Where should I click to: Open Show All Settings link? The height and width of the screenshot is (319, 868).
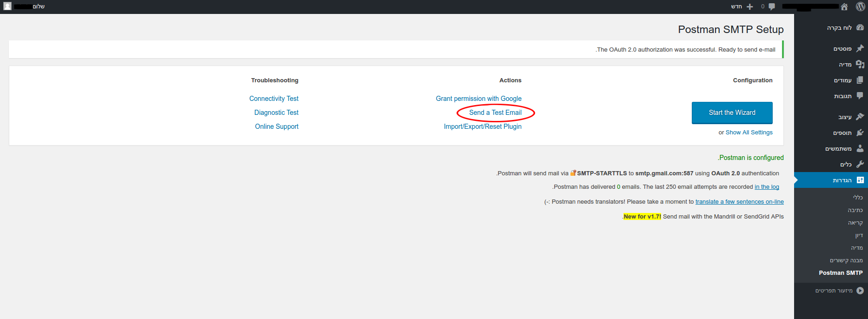pos(749,133)
